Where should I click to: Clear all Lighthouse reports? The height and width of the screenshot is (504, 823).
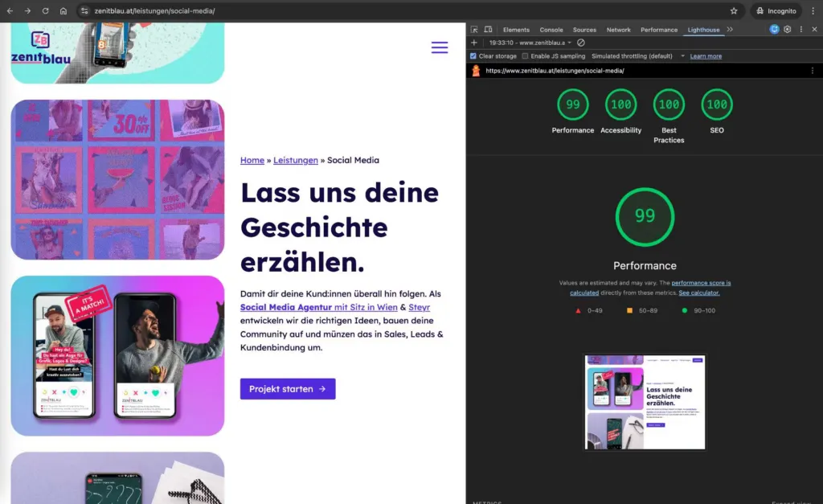[x=581, y=43]
